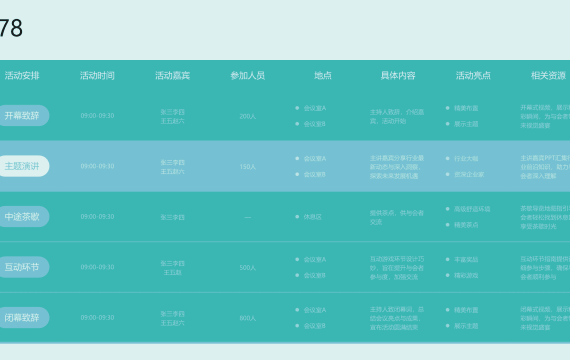Click the 丰富奖品 highlight bullet
This screenshot has width=570, height=360.
(x=462, y=260)
